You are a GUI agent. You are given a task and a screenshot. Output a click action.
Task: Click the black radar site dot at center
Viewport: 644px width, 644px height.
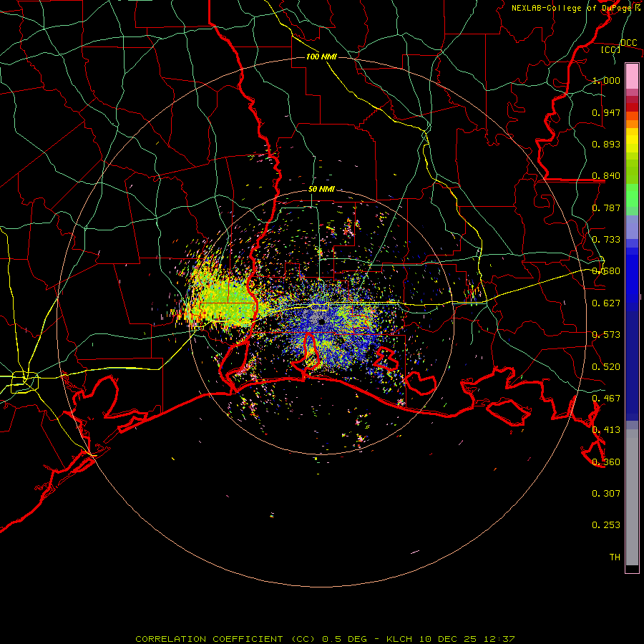pyautogui.click(x=321, y=321)
